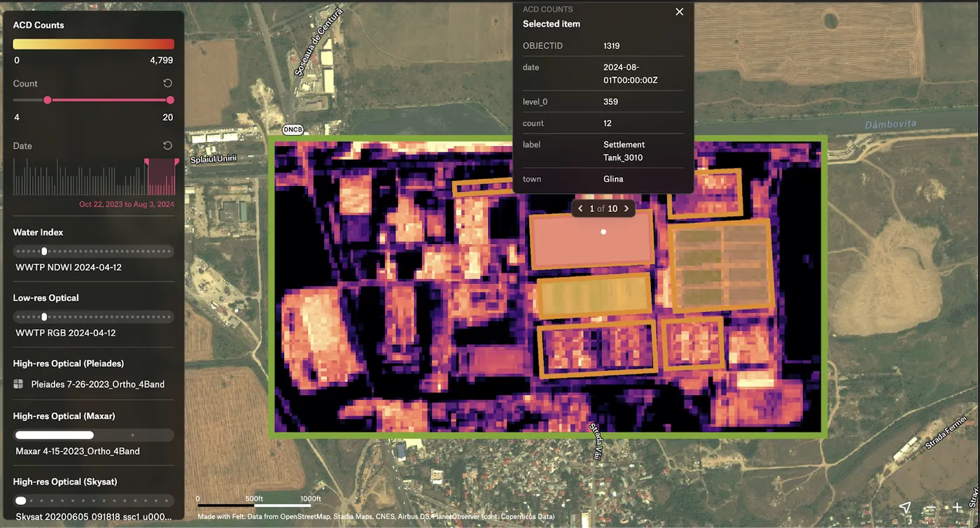Click the white dot on selected tank
980x528 pixels.
coord(603,231)
